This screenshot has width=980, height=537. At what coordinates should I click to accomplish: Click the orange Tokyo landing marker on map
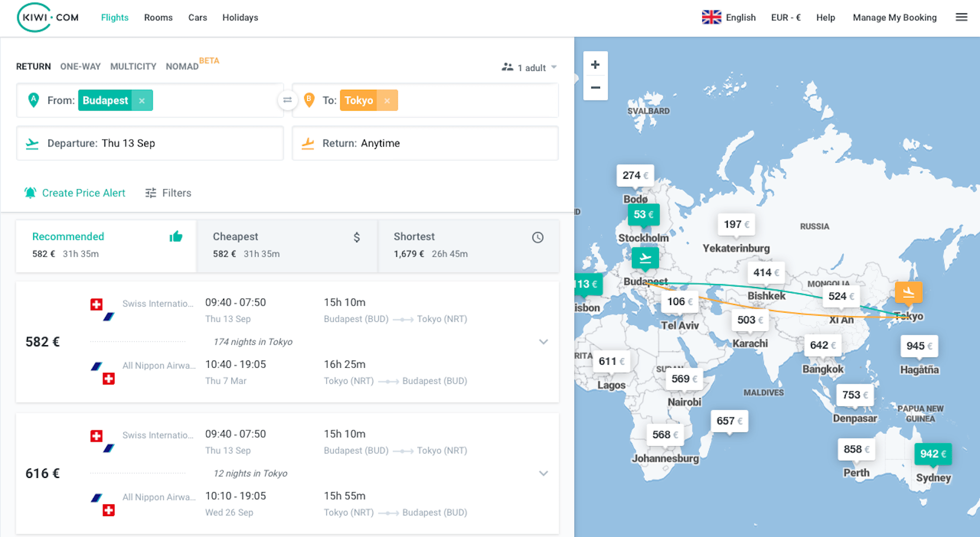click(908, 293)
